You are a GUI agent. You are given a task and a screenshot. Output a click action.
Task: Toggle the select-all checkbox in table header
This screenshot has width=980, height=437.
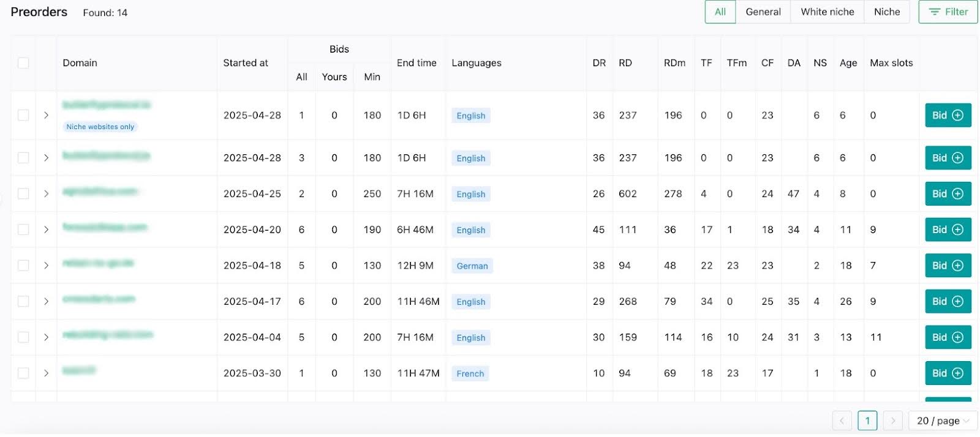tap(23, 63)
